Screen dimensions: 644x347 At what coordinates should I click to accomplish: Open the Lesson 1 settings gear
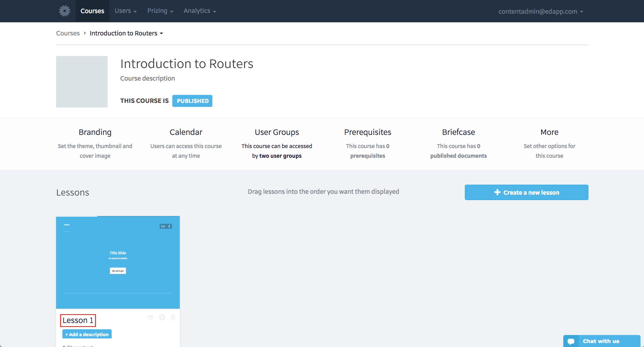[162, 317]
